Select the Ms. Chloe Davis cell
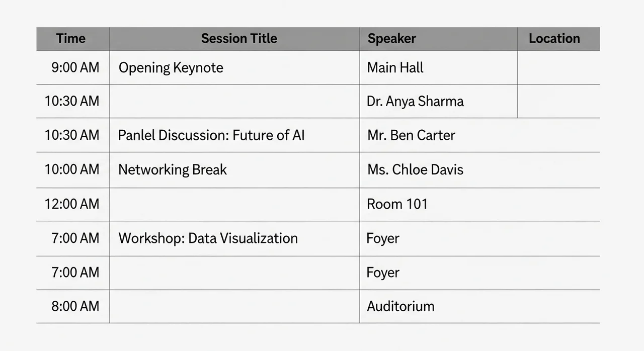This screenshot has height=351, width=644. (479, 169)
